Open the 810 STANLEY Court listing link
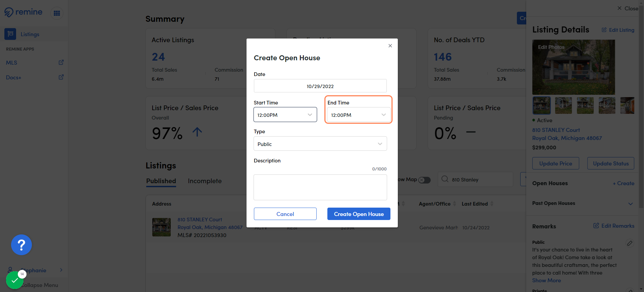644x292 pixels. [x=210, y=223]
